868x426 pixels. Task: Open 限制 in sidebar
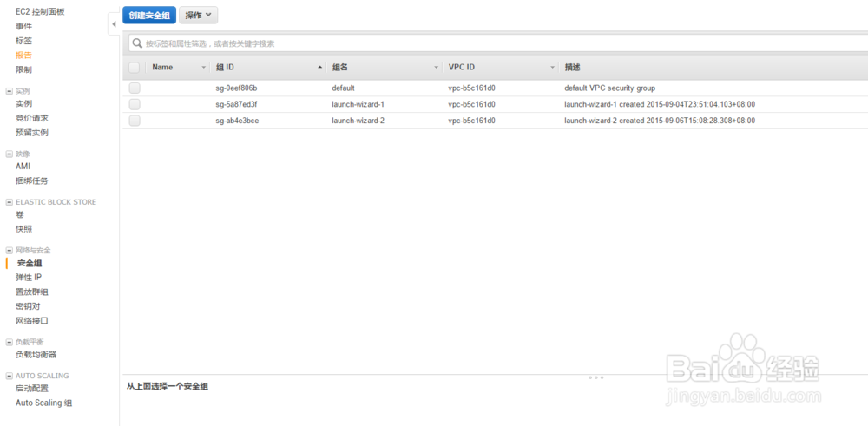(x=23, y=69)
